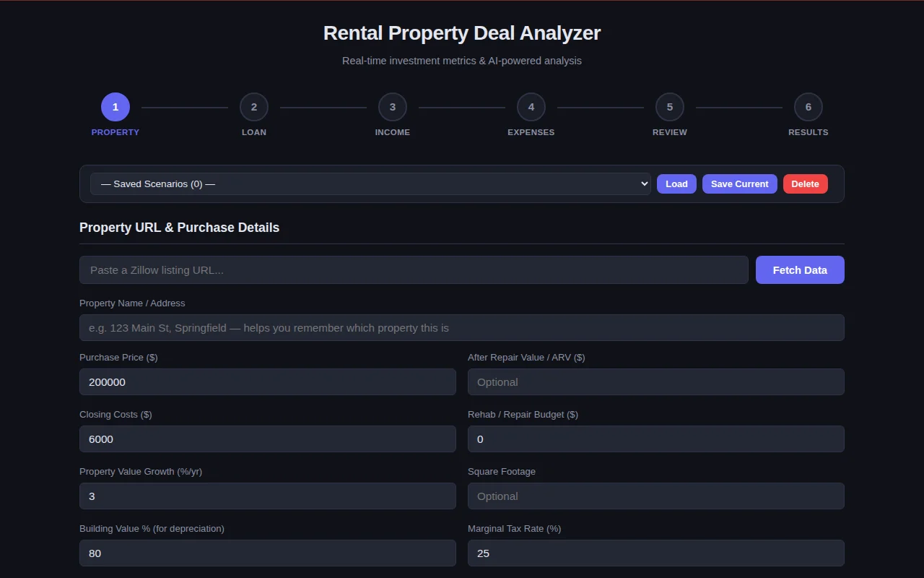Image resolution: width=924 pixels, height=578 pixels.
Task: Click the 'Property Value Growth (%/yr)' label
Action: [141, 472]
